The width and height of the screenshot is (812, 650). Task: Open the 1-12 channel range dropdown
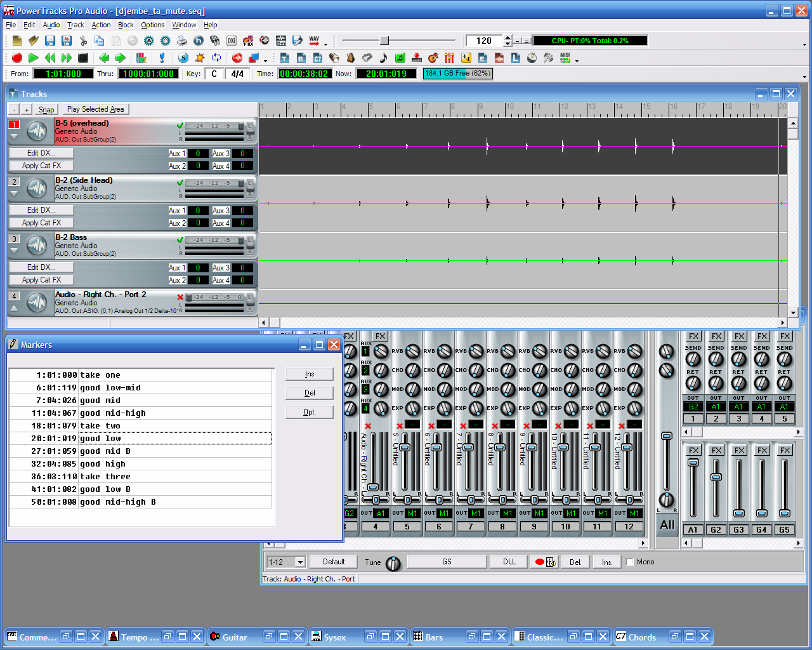coord(300,562)
